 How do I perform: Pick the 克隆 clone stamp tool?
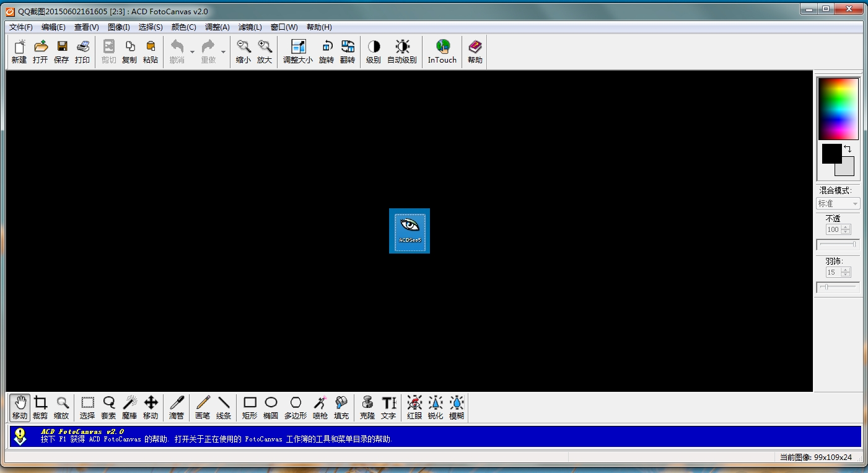[367, 408]
